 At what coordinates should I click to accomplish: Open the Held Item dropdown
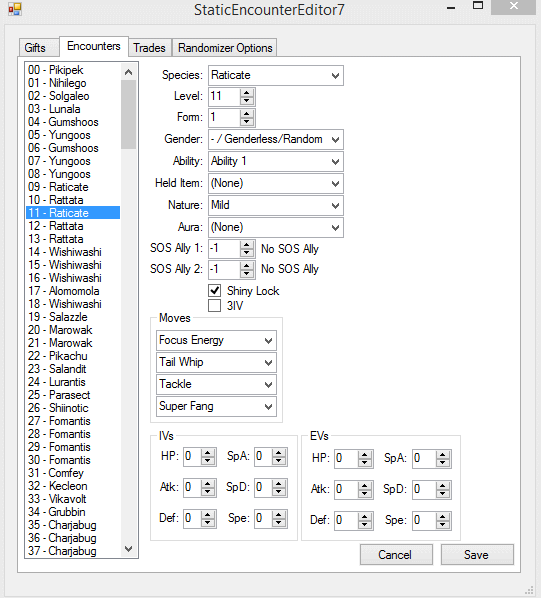pyautogui.click(x=276, y=183)
